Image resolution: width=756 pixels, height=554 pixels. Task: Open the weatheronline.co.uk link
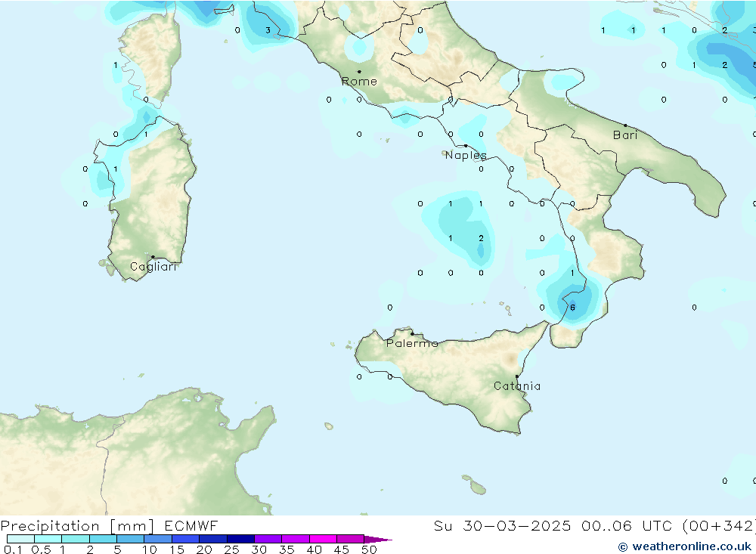[x=685, y=546]
